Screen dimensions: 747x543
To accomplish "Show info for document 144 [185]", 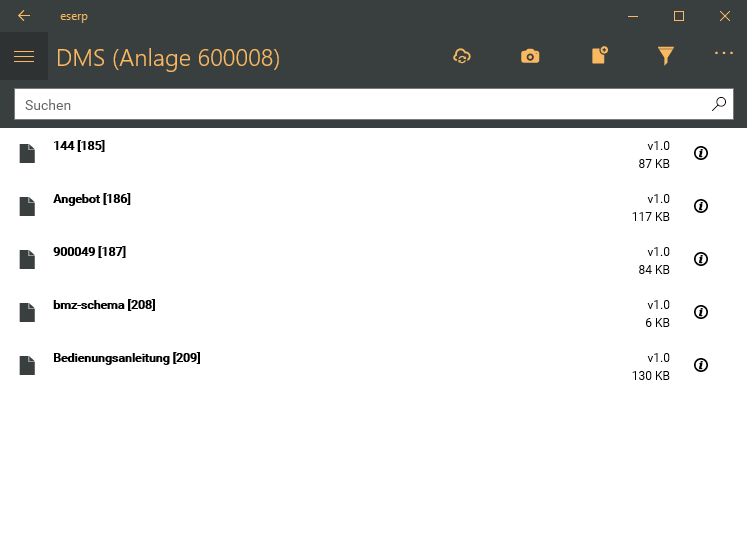I will 701,153.
